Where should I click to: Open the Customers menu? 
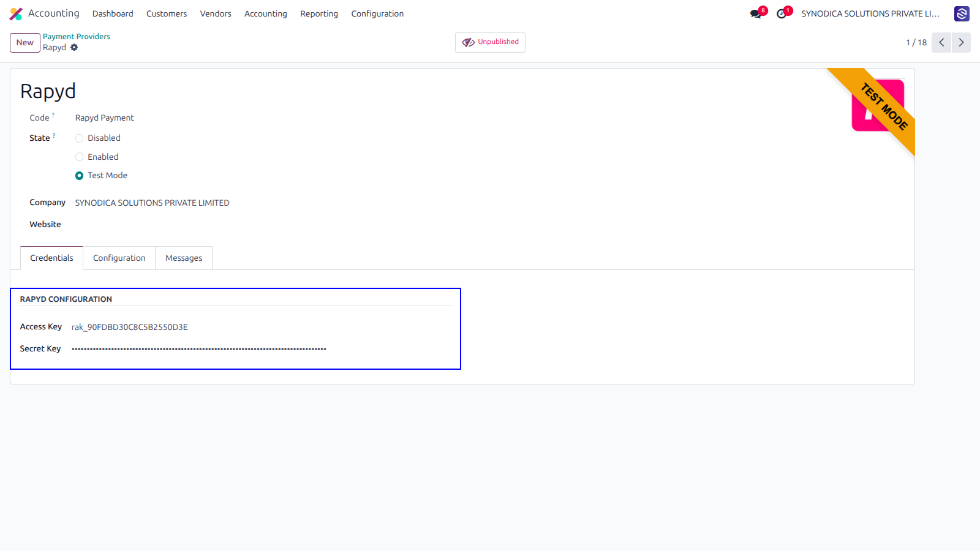point(167,13)
